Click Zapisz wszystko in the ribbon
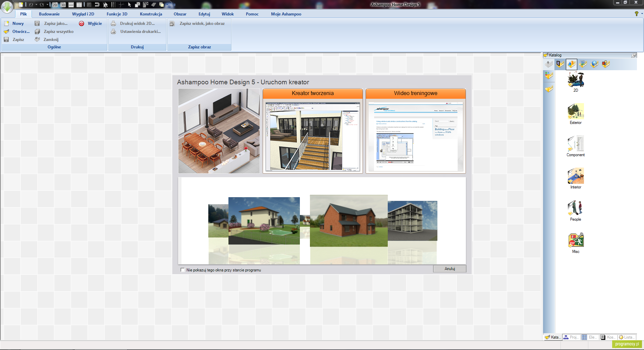This screenshot has height=350, width=644. click(54, 32)
